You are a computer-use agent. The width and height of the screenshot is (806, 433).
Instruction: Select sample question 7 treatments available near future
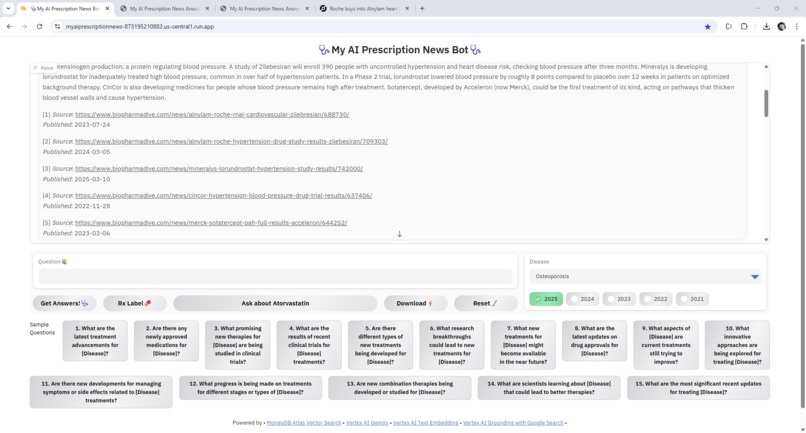click(523, 345)
